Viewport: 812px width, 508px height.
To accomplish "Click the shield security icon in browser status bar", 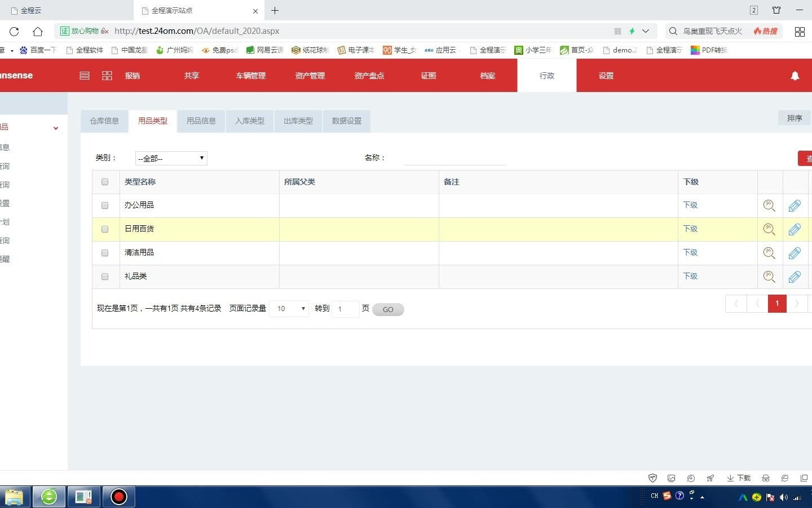I will click(x=652, y=478).
